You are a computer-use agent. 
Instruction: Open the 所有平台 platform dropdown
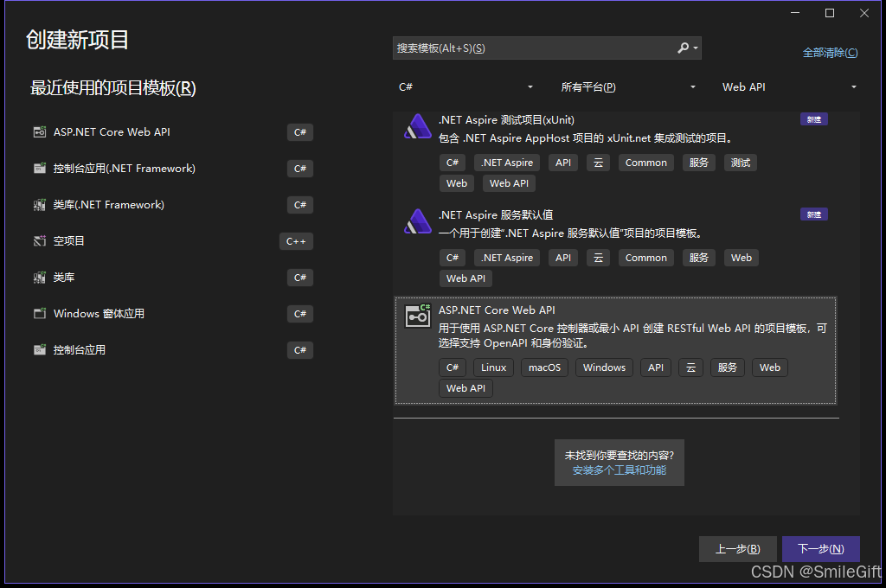point(629,86)
